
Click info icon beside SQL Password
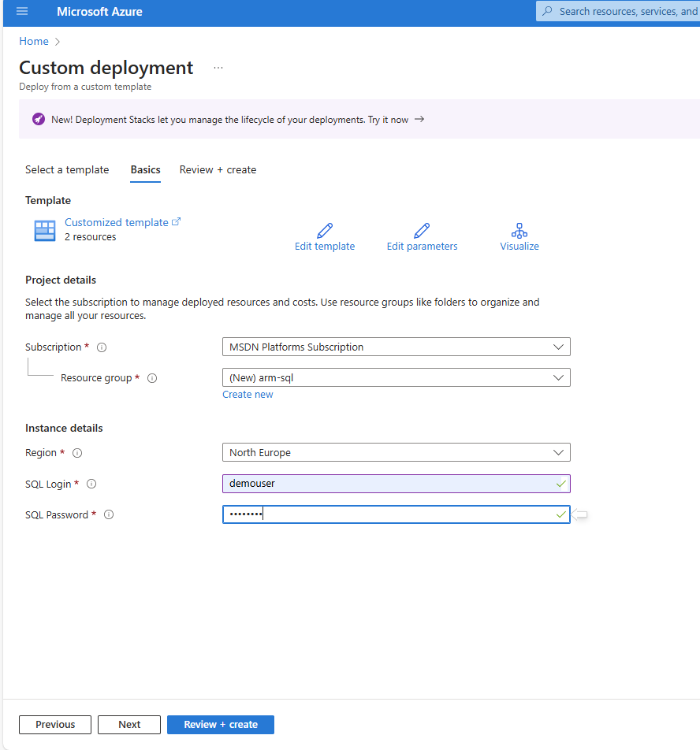coord(109,515)
